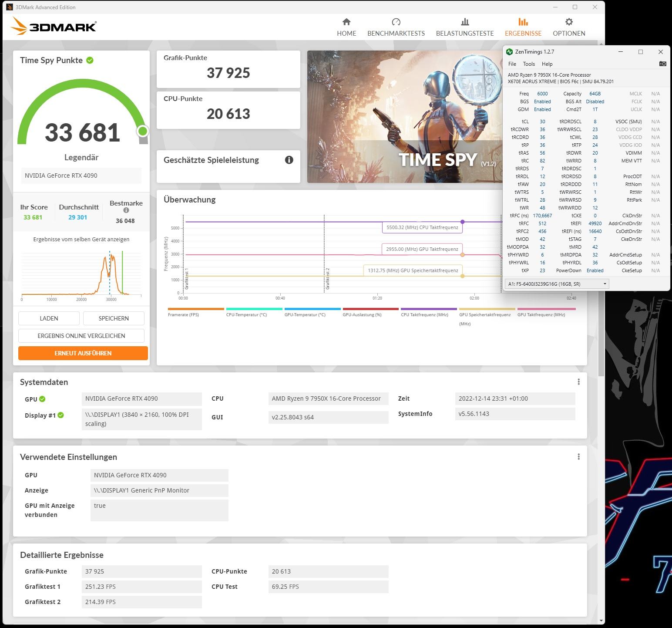
Task: Toggle the CPU-Temperatur (°C) legend
Action: click(254, 312)
